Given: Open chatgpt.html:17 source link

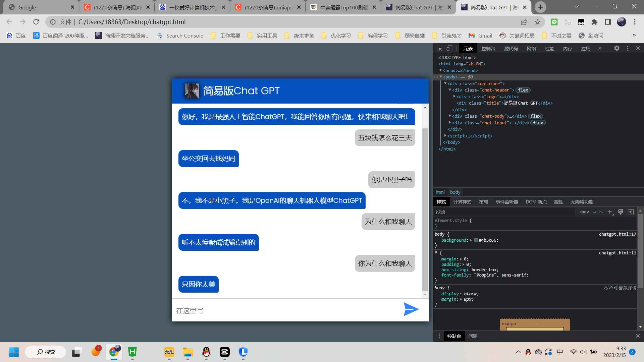Looking at the screenshot, I should click(618, 234).
